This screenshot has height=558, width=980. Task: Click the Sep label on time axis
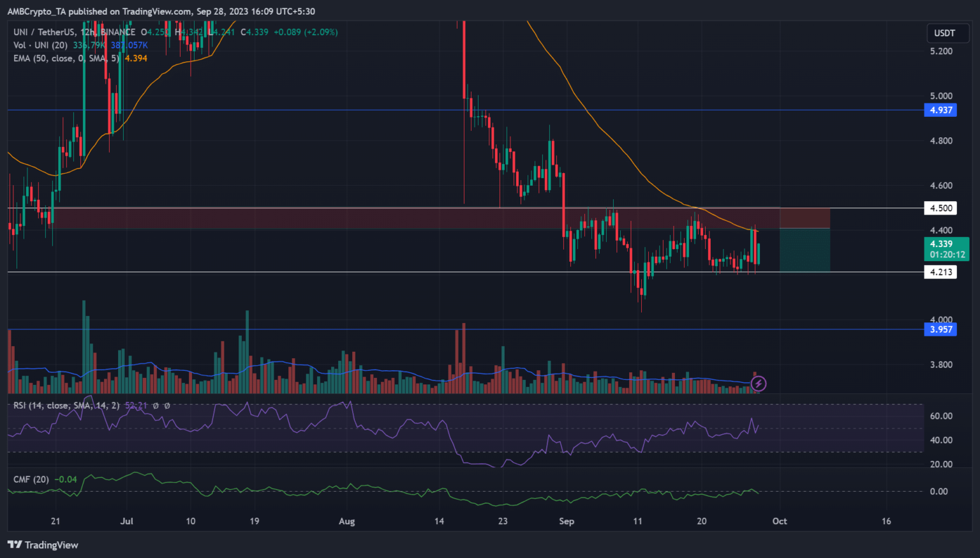coord(567,521)
